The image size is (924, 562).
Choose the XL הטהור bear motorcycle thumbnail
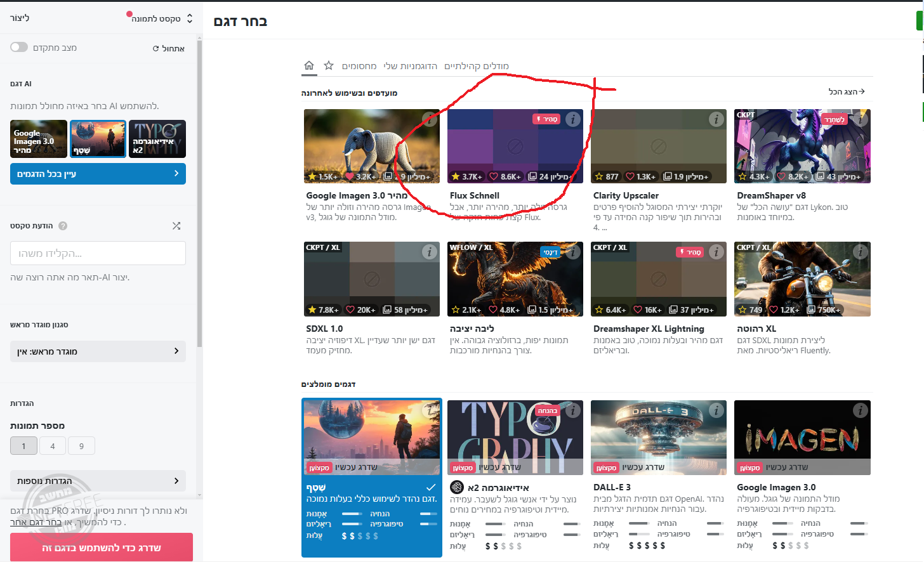[802, 279]
